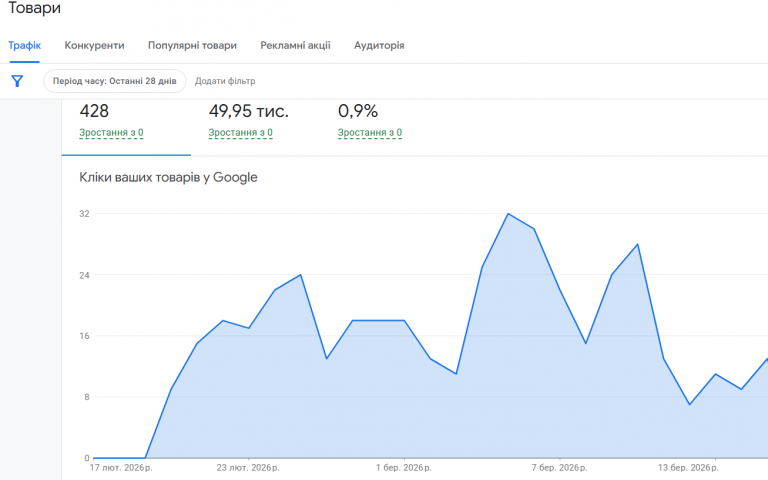Select the 0,9% metric card
Viewport: 768px width, 480px height.
coord(384,126)
